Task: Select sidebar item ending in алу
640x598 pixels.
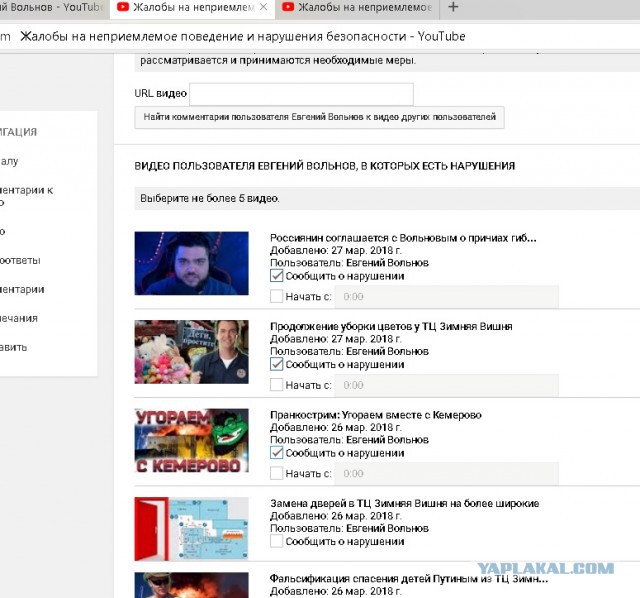Action: [x=9, y=161]
